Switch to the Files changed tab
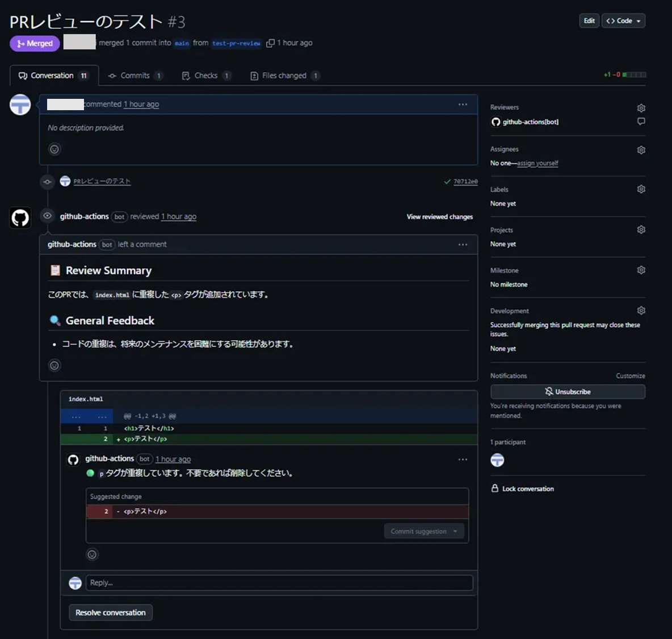 (x=284, y=76)
